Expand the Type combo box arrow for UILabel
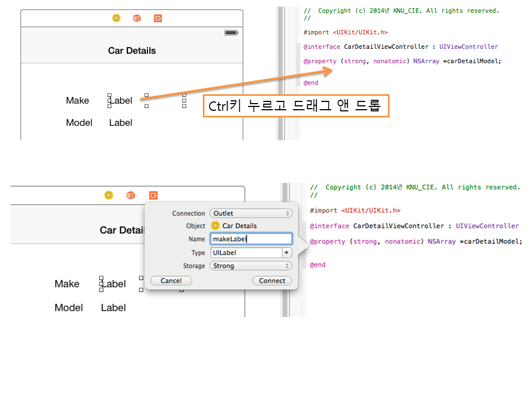The image size is (532, 399). tap(287, 253)
